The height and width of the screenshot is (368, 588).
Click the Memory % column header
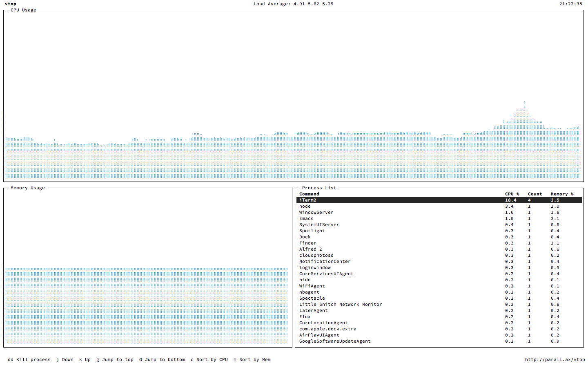(x=562, y=194)
